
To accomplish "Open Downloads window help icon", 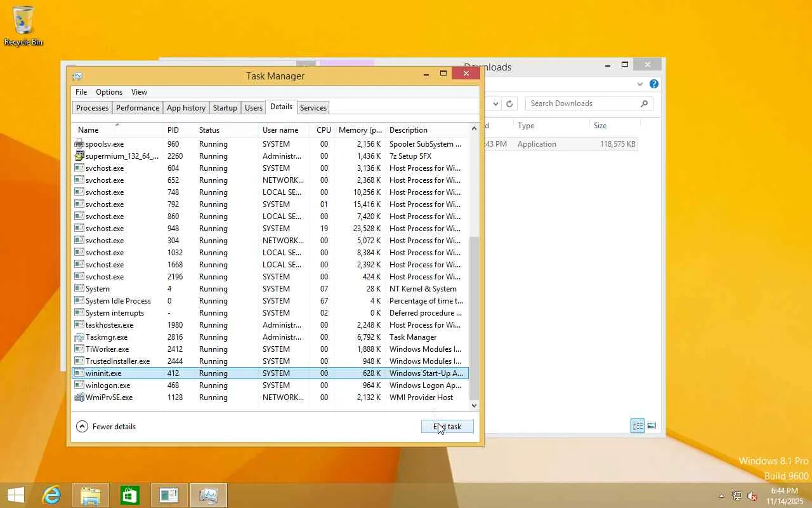I will (654, 84).
